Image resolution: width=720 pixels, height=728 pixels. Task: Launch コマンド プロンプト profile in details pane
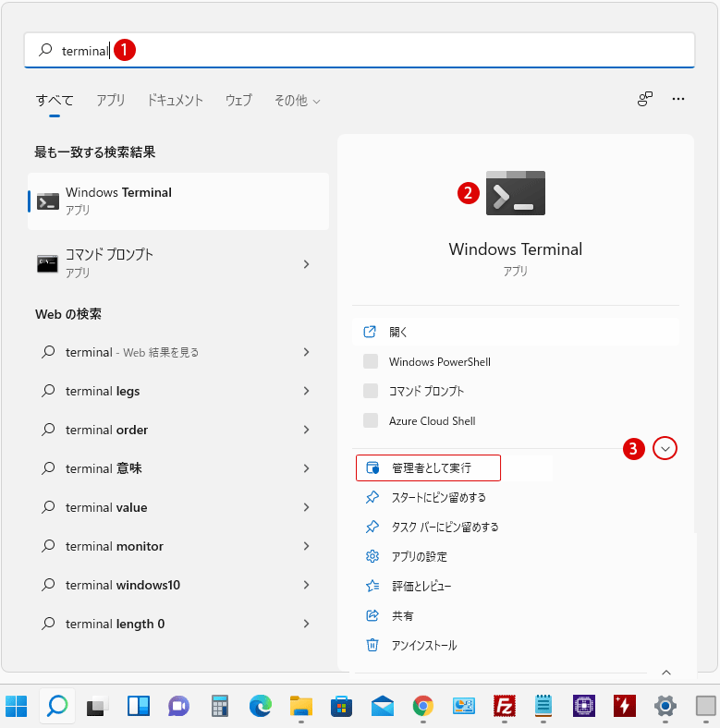[516, 391]
